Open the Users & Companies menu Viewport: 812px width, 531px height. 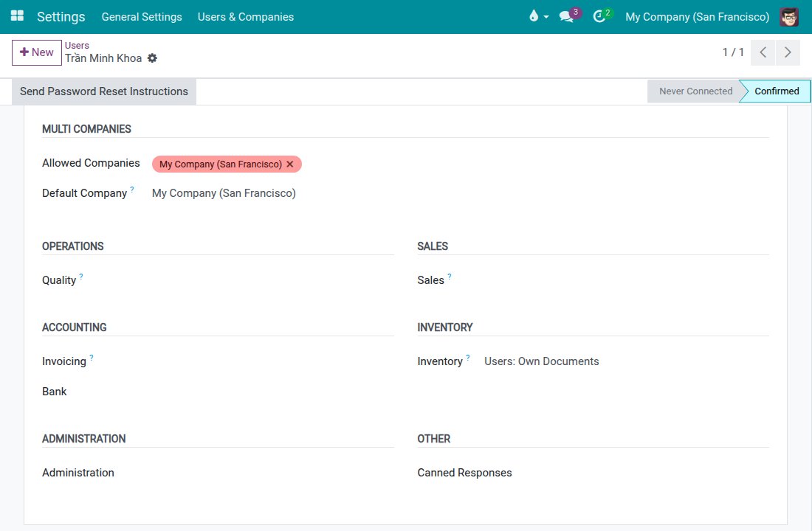pyautogui.click(x=246, y=16)
